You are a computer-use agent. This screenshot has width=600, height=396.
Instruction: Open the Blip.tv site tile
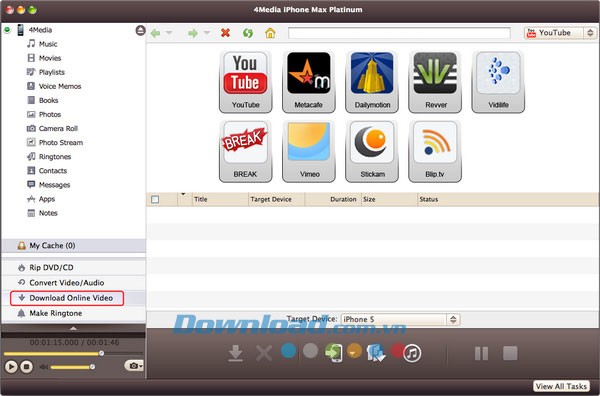(435, 151)
